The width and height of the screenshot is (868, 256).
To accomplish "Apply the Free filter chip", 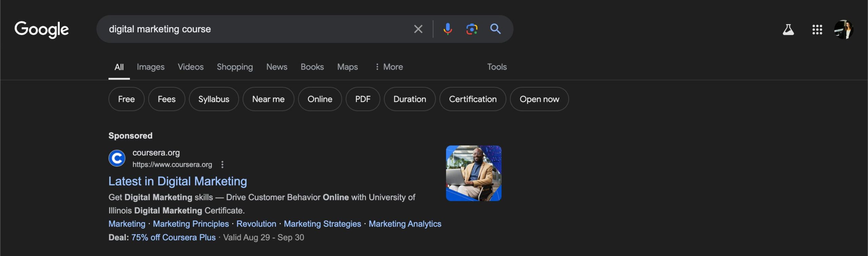I will point(126,99).
